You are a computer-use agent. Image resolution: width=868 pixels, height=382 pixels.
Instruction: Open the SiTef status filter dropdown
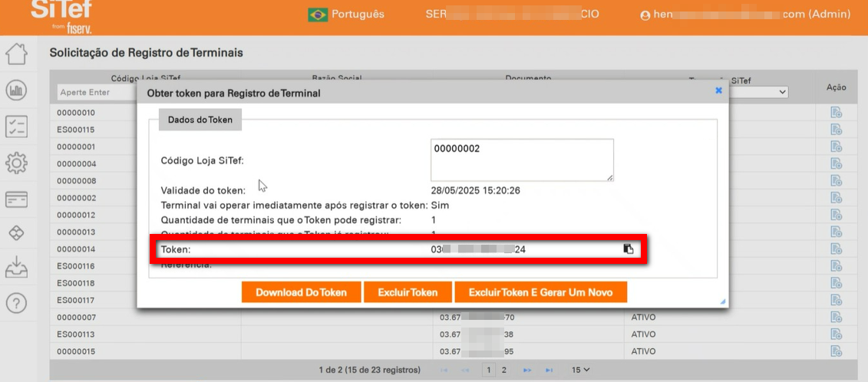(756, 92)
